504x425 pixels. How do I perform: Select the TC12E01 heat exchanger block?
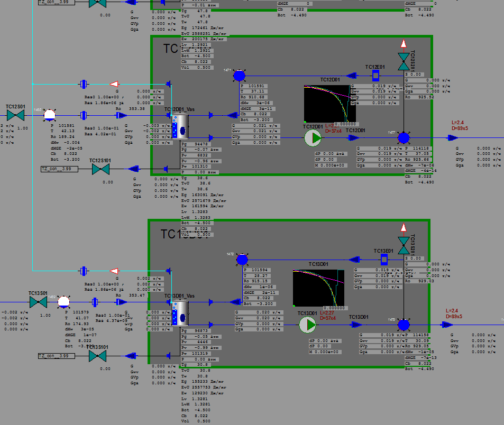point(375,76)
